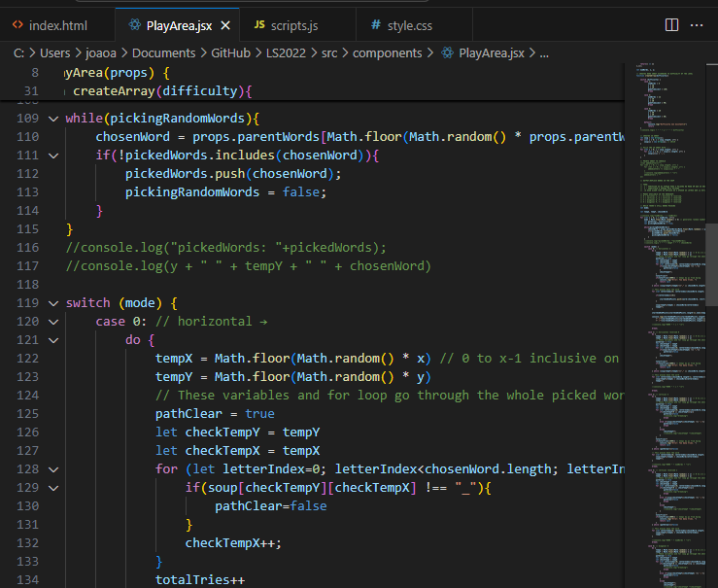This screenshot has width=718, height=588.
Task: Click line number 110 in the gutter
Action: (27, 136)
